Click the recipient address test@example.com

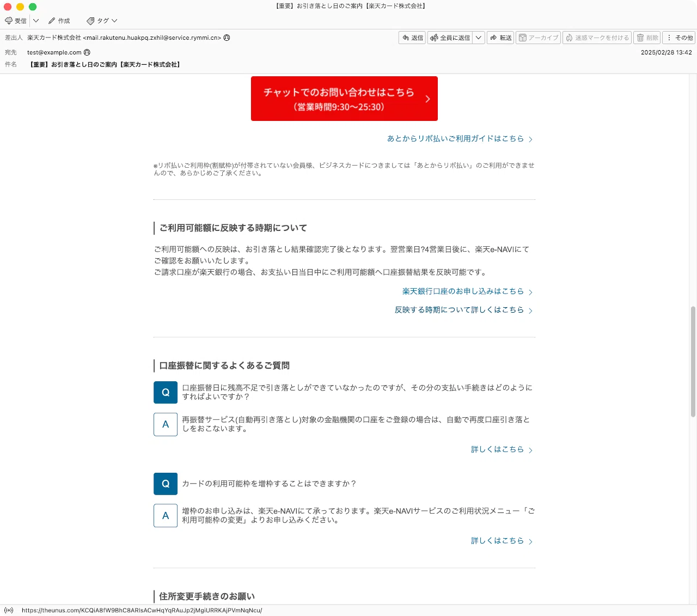click(54, 52)
